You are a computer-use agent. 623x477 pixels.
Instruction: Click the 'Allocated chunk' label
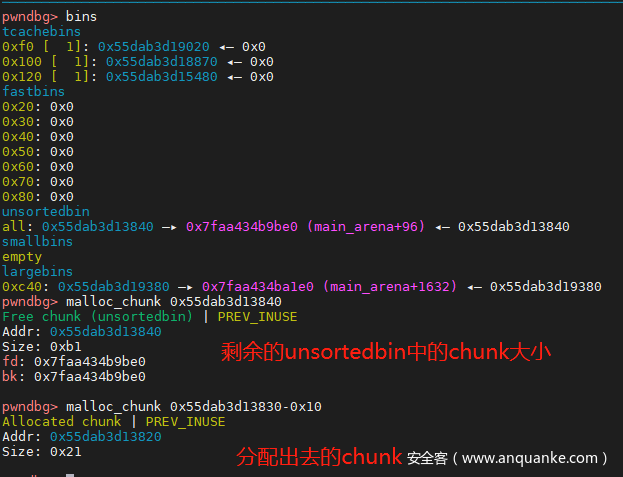61,422
